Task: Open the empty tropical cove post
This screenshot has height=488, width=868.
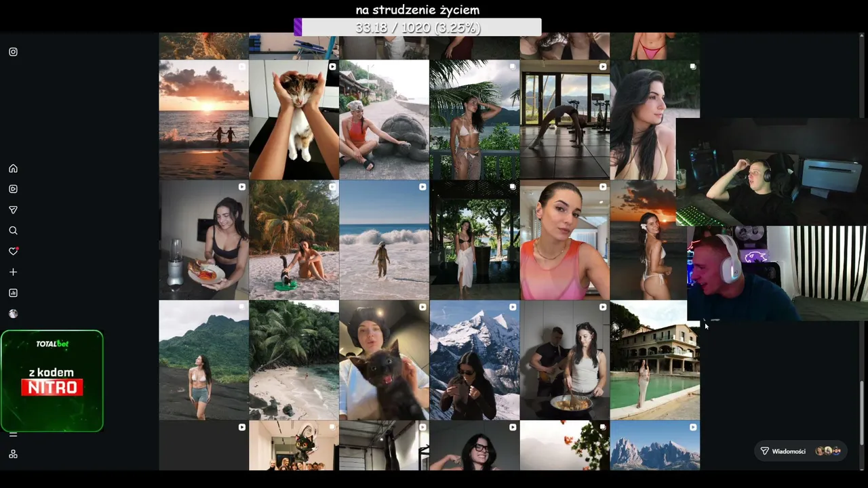Action: tap(294, 361)
